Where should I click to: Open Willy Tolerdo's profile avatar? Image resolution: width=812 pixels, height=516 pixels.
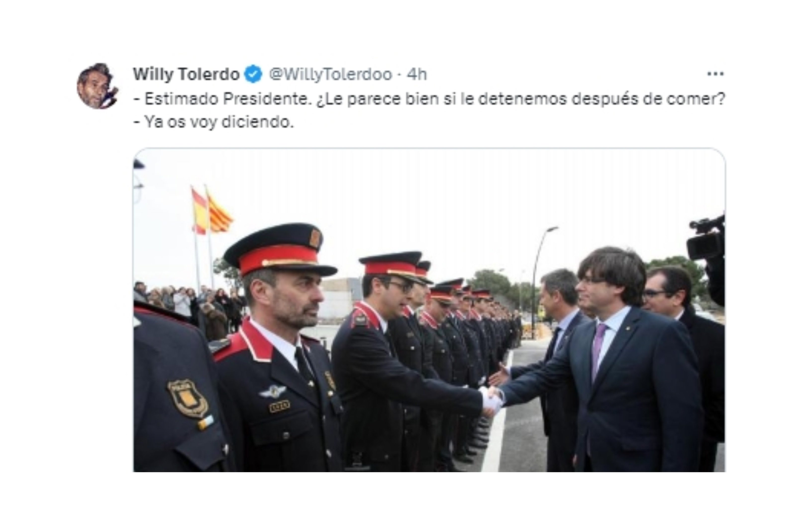coord(98,86)
